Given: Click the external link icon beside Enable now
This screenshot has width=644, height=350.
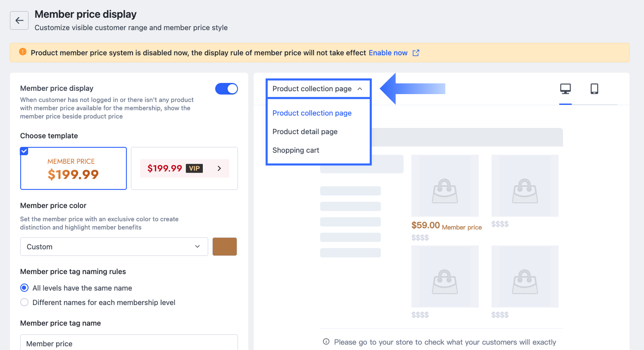Looking at the screenshot, I should coord(416,53).
